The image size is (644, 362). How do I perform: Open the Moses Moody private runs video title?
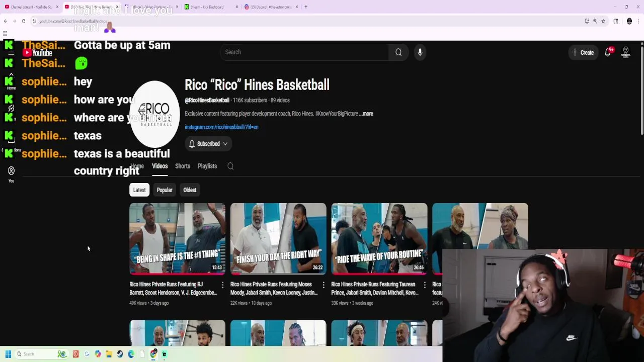coord(274,289)
